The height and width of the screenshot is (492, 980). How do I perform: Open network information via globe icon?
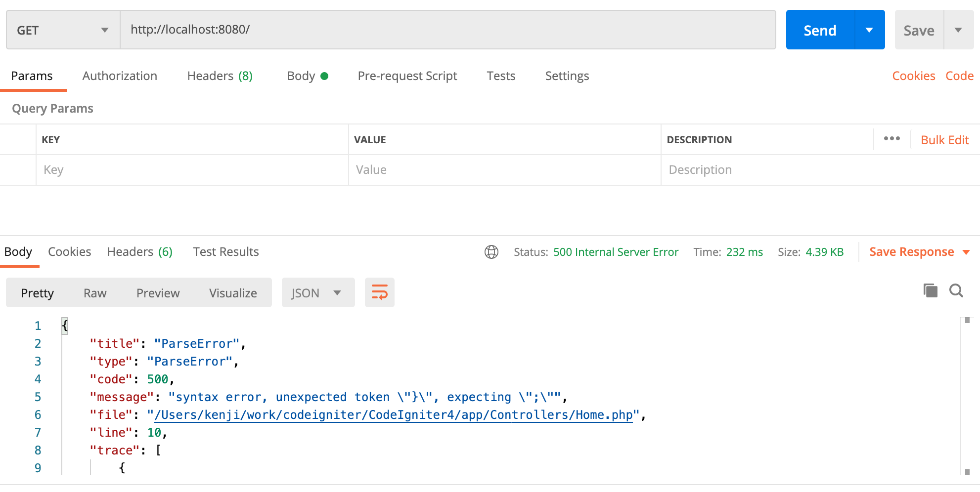[491, 252]
